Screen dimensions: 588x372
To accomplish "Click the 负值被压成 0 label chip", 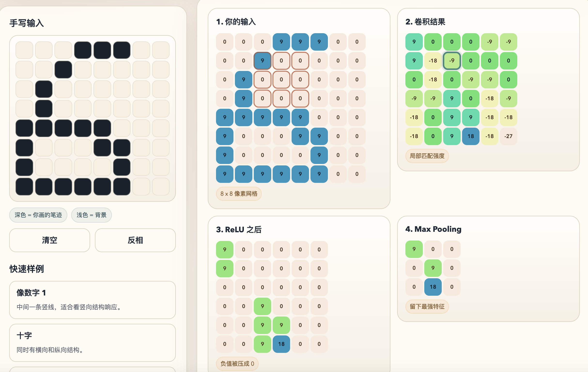I will [237, 364].
